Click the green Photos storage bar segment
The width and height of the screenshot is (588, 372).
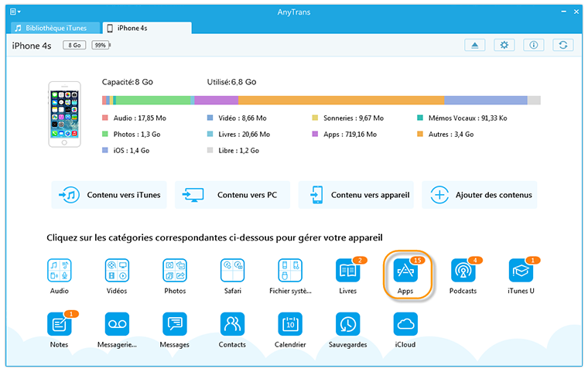click(x=153, y=100)
